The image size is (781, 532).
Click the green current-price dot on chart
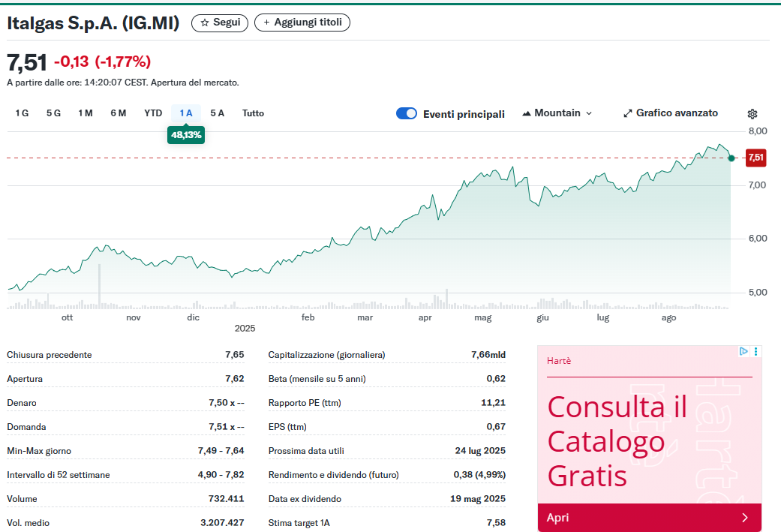click(731, 158)
